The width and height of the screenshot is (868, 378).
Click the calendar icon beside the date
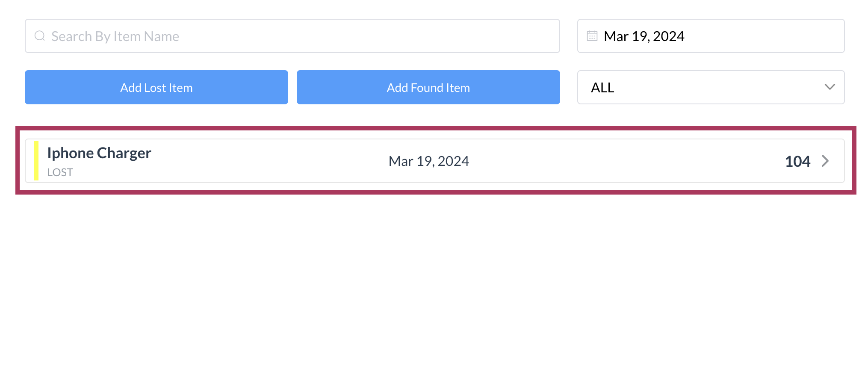(x=592, y=36)
